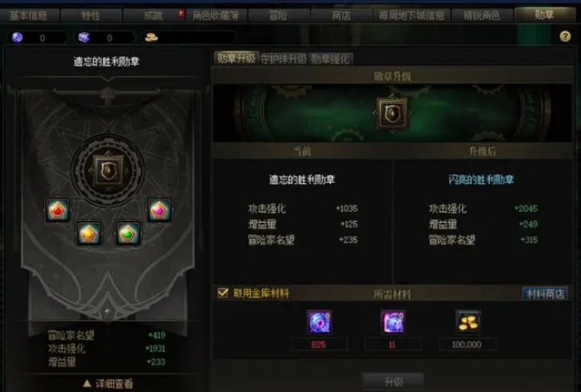581x392 pixels.
Task: Click the pink gem slot icon
Action: point(159,210)
